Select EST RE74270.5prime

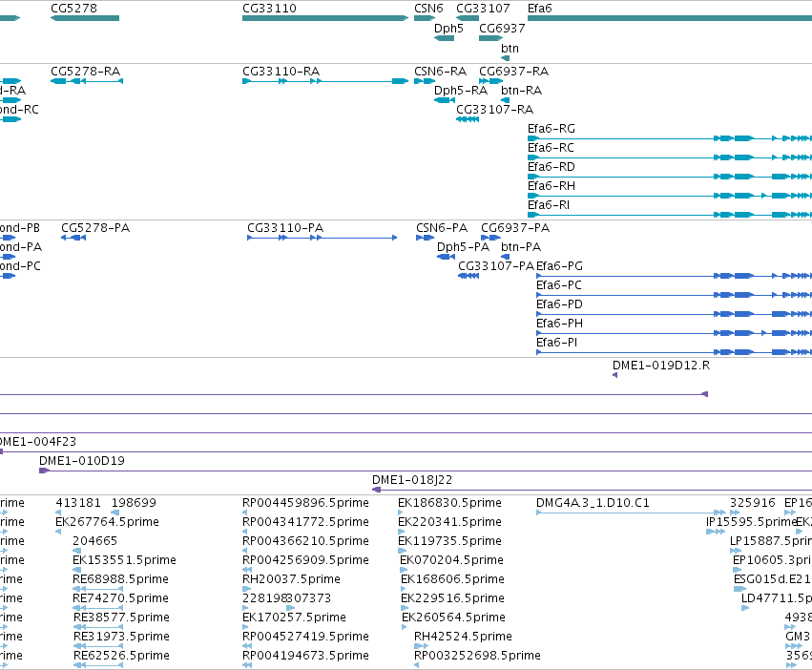[x=98, y=608]
